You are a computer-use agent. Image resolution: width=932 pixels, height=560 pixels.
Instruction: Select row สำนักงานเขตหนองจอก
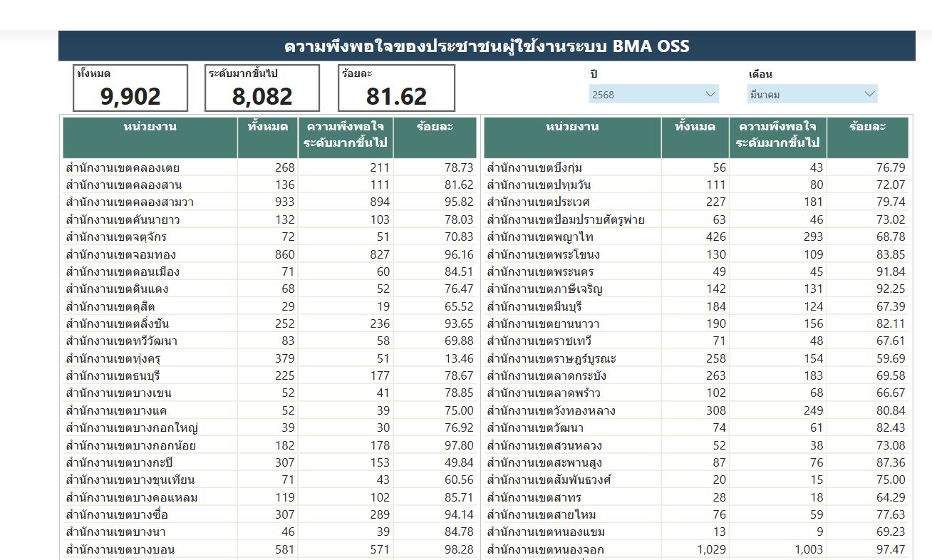coord(696,549)
